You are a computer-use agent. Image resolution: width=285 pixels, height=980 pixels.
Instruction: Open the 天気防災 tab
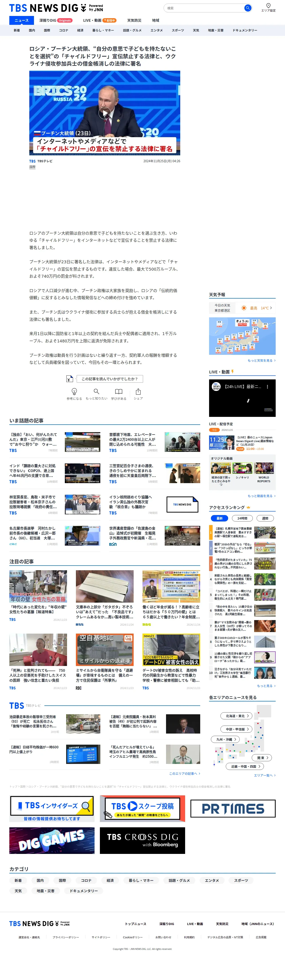pos(134,21)
